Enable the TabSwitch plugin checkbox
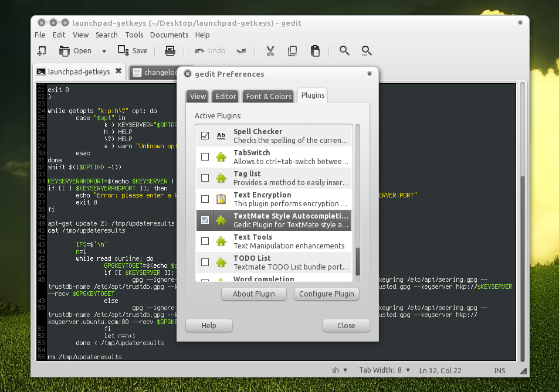 [205, 156]
